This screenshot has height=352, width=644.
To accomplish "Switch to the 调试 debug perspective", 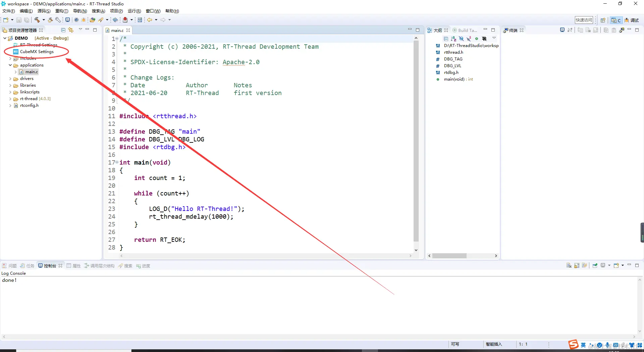I will [631, 20].
